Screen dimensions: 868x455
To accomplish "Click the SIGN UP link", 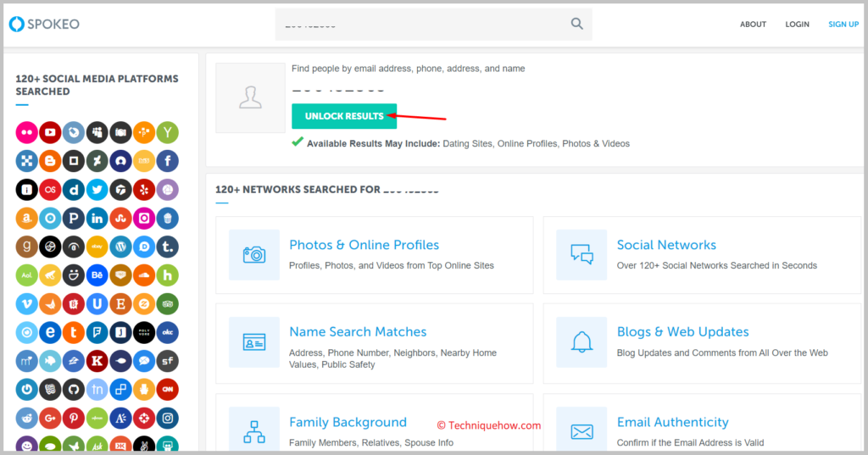I will coord(843,25).
